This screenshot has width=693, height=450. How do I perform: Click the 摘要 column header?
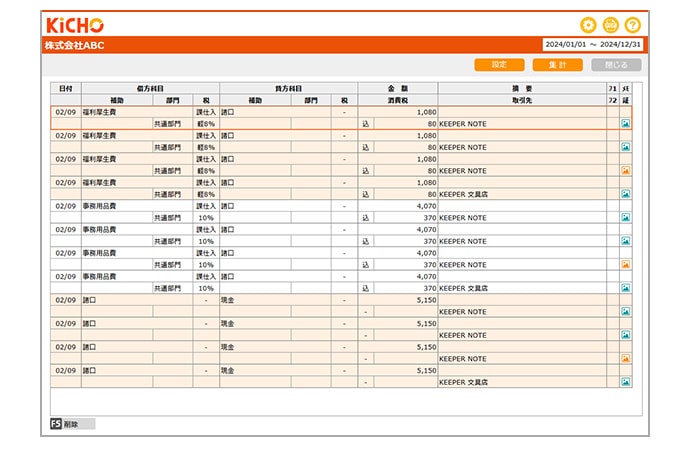521,89
